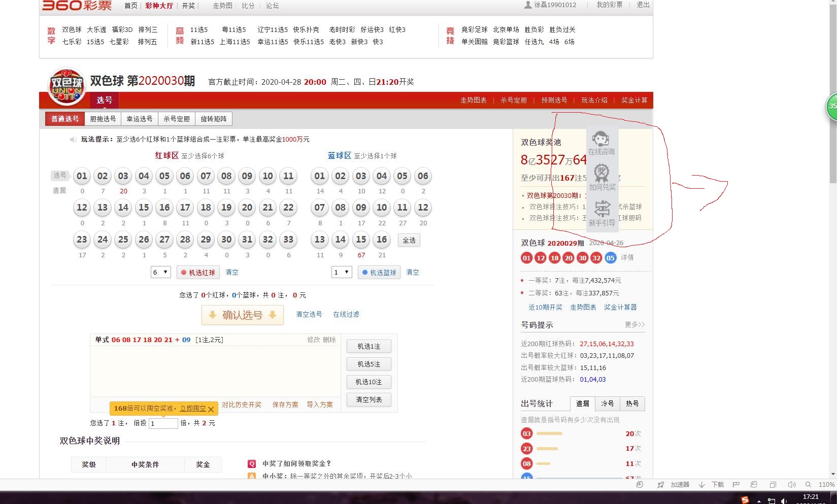Open 彩种大厅 in top navigation
837x504 pixels.
[x=159, y=6]
